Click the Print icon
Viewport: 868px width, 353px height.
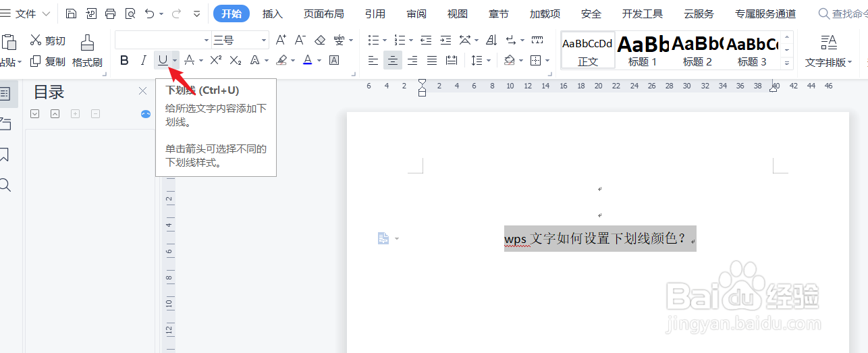pyautogui.click(x=111, y=13)
